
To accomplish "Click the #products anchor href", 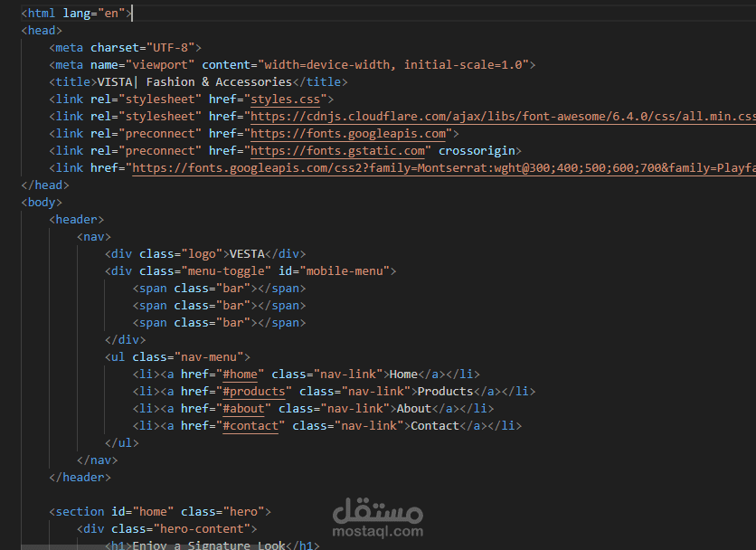I will coord(254,392).
